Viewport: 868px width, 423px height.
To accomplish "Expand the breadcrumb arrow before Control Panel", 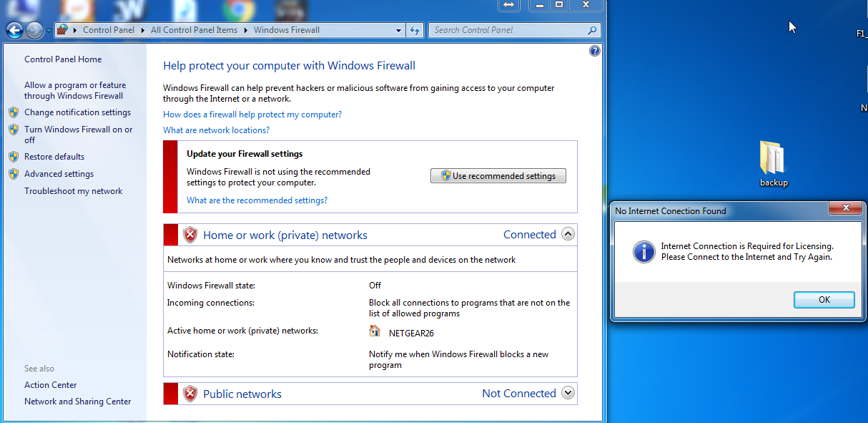I will click(76, 30).
